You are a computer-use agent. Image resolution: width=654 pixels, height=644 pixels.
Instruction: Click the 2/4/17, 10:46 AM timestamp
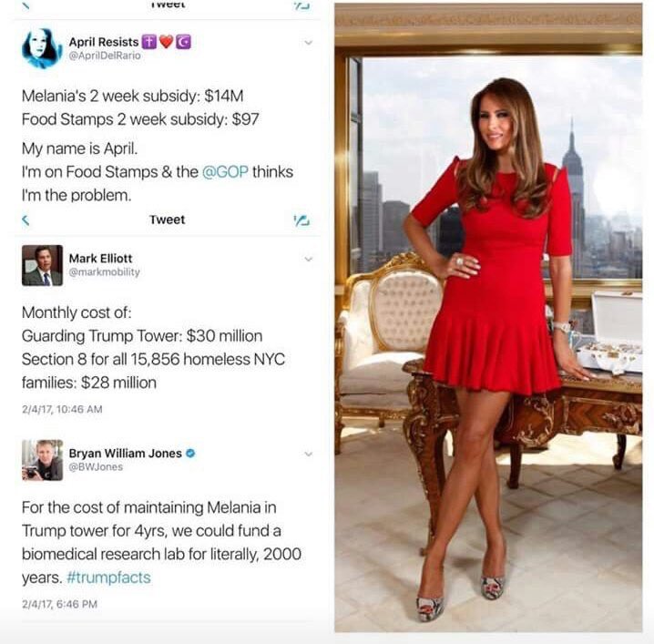(62, 409)
